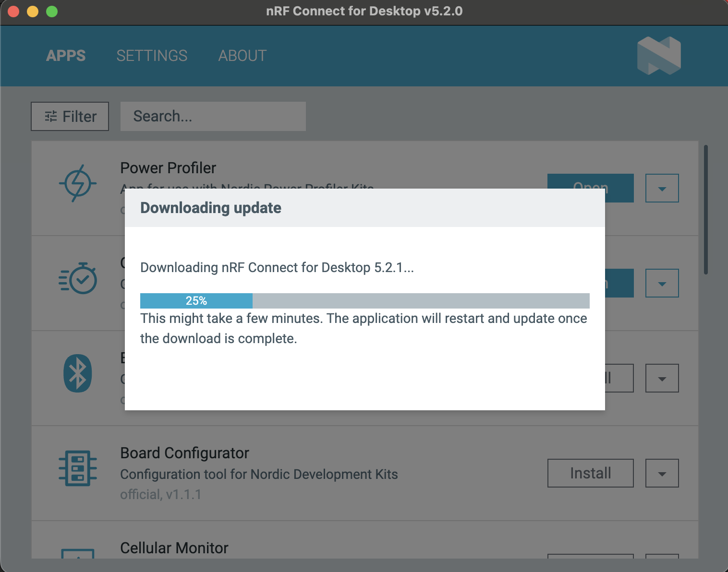Click the Power Profiler app icon
Viewport: 728px width, 572px height.
78,183
